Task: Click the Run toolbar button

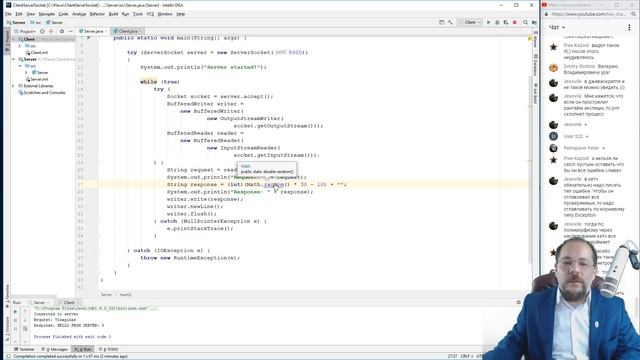Action: (488, 22)
